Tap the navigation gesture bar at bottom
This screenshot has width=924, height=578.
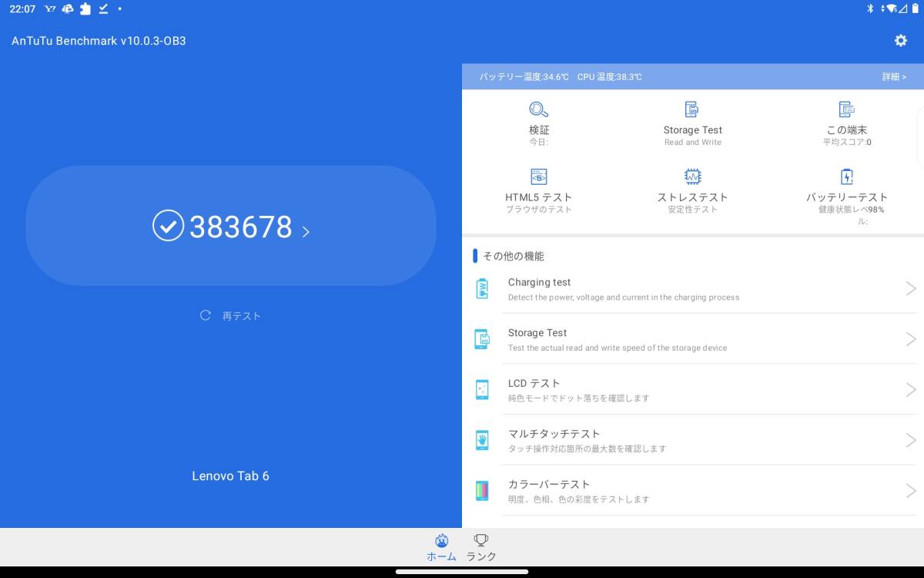(462, 571)
